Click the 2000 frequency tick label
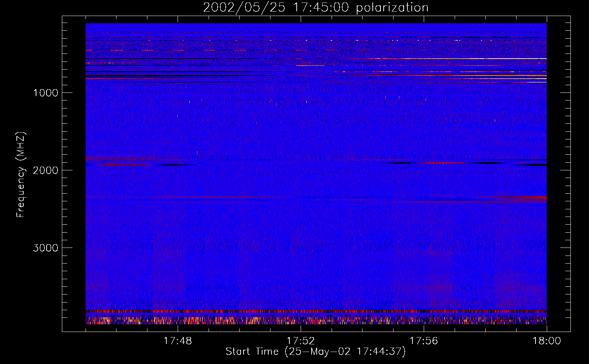 [x=46, y=170]
